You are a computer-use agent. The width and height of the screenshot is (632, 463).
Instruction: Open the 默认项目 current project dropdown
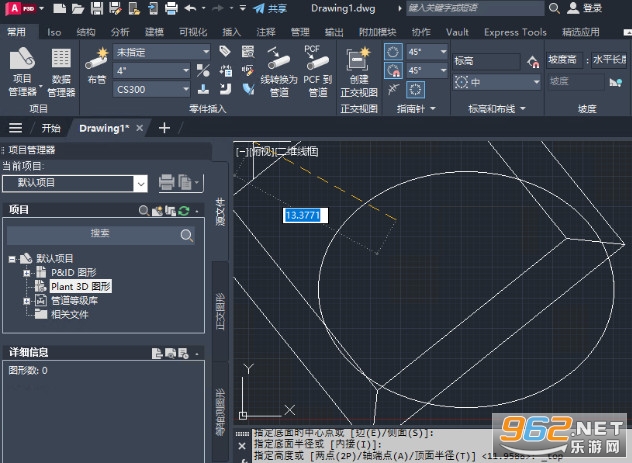pyautogui.click(x=75, y=183)
